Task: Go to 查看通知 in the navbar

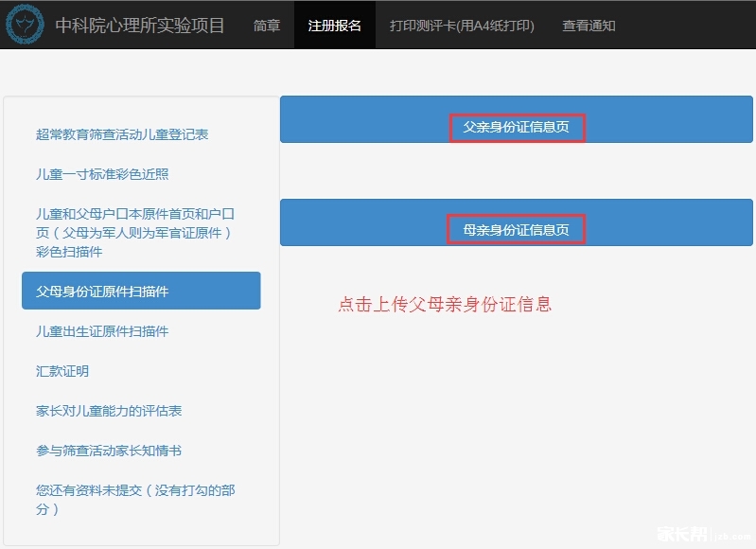Action: [589, 26]
